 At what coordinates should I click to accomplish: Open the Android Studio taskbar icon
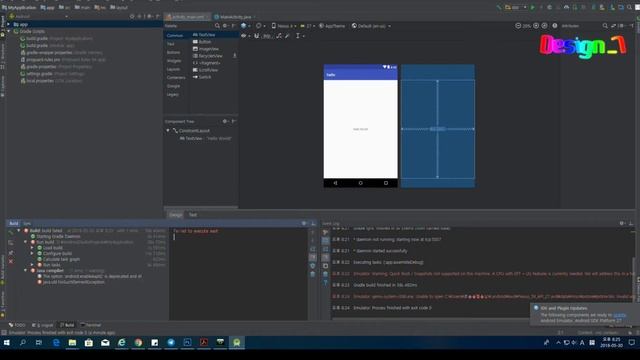(237, 342)
